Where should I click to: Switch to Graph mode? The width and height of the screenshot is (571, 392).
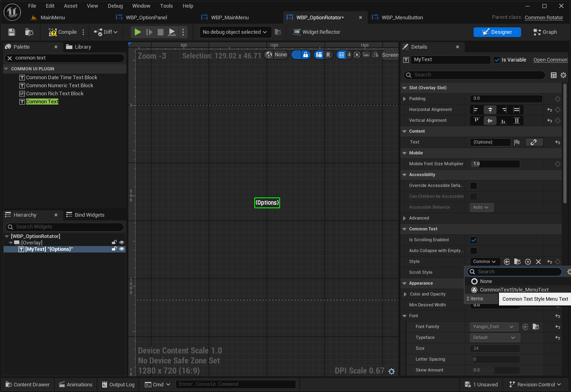(545, 32)
